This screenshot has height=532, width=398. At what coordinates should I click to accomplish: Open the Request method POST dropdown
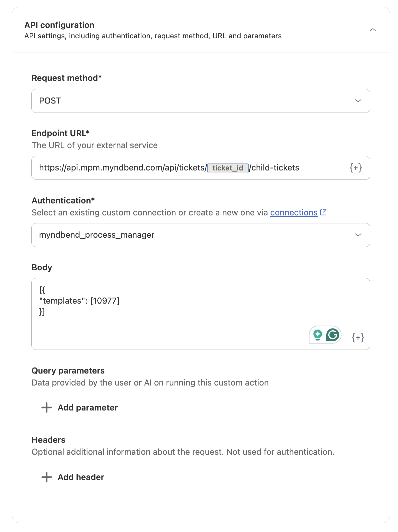pyautogui.click(x=201, y=101)
